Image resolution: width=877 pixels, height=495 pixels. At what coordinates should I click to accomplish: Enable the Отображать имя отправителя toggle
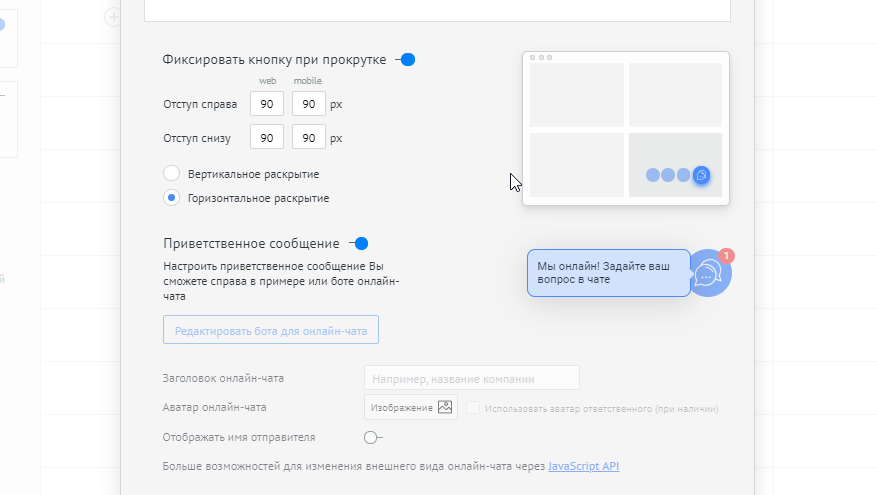372,437
